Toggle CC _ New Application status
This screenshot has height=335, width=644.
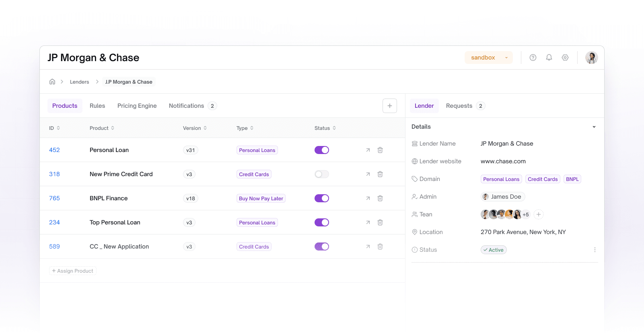point(322,247)
